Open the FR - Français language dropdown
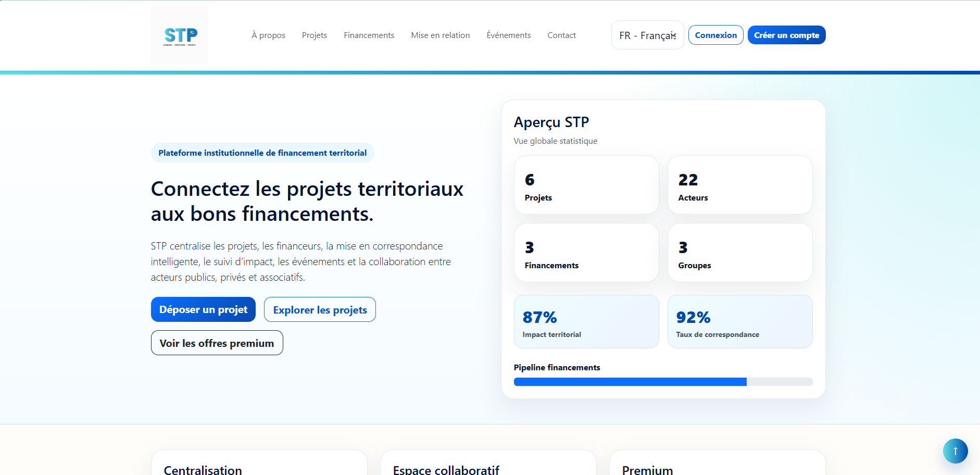This screenshot has width=980, height=475. click(x=647, y=35)
